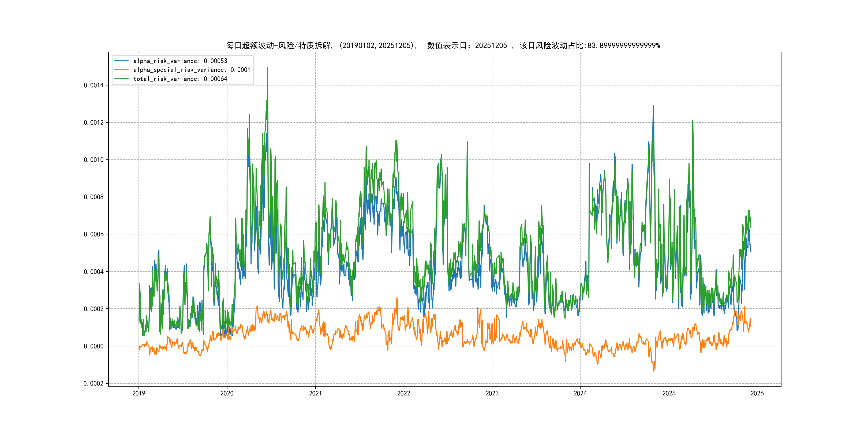Click the green total_risk_variance legend line
Screen dimensions: 868x434
click(121, 79)
